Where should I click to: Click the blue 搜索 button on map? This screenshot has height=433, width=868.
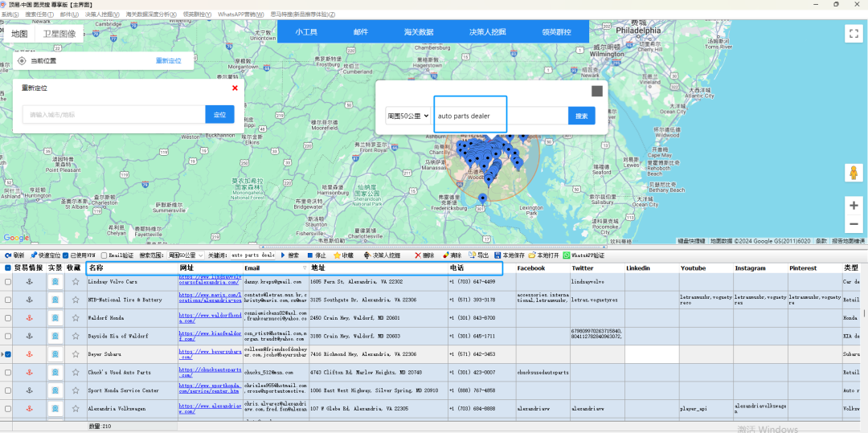click(x=582, y=116)
